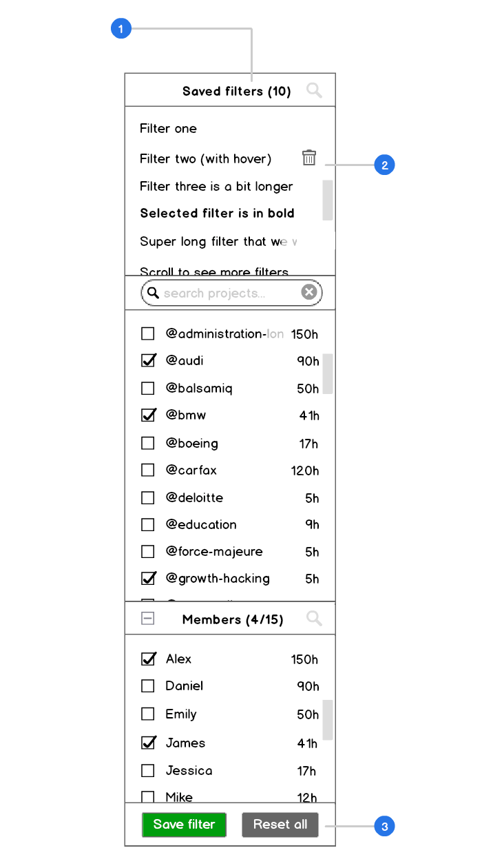482x868 pixels.
Task: Toggle the Members select-all checkbox
Action: point(147,619)
